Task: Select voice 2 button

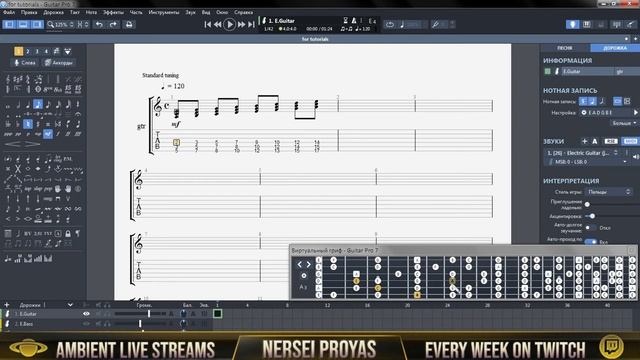Action: 28,51
